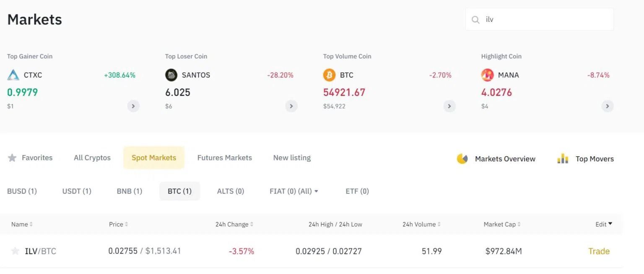Select the USDT (1) quote tab
The width and height of the screenshot is (644, 274).
77,191
